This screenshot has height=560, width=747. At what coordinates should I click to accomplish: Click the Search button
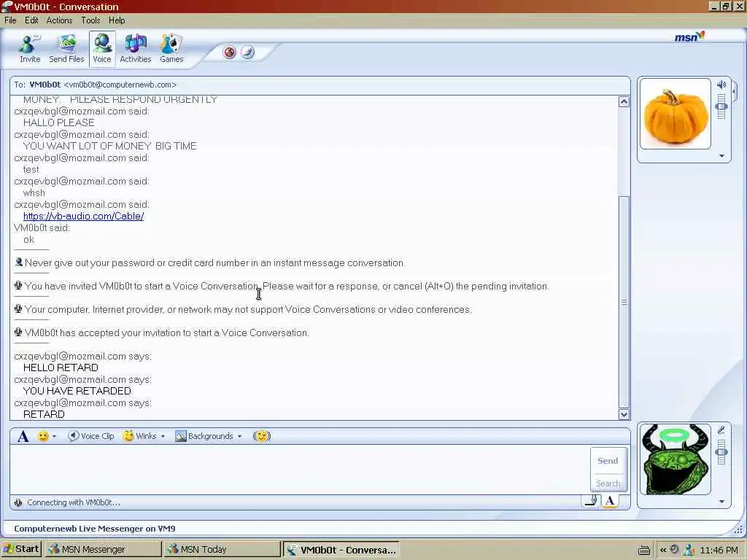coord(608,483)
